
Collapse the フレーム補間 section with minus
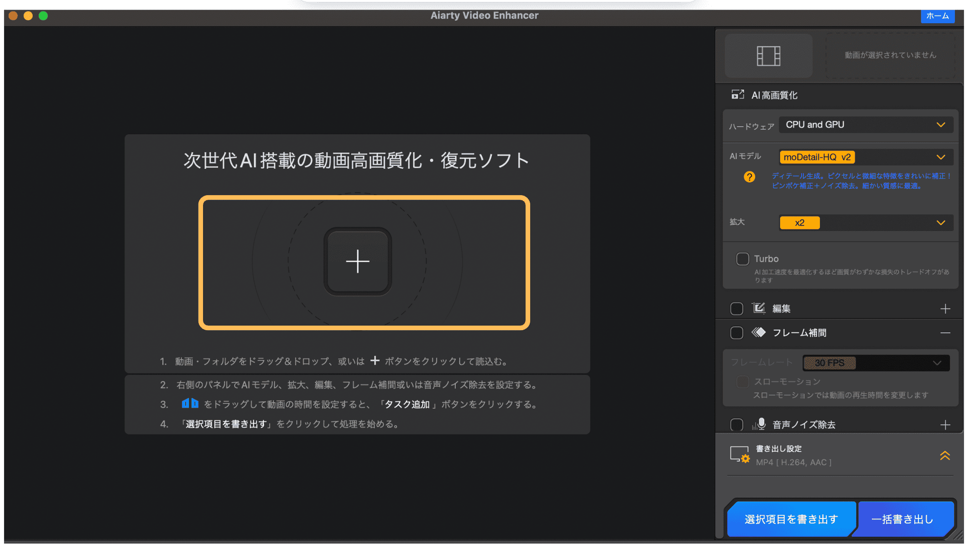(945, 333)
